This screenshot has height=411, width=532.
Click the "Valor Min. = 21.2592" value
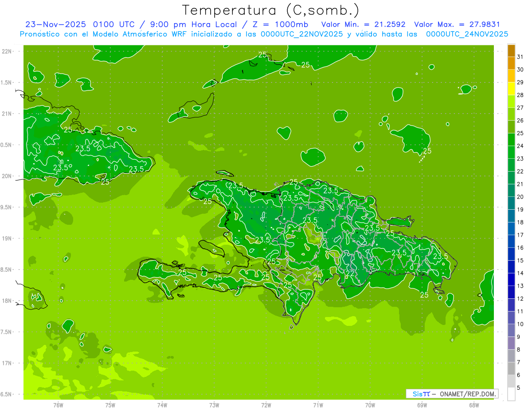pos(363,24)
